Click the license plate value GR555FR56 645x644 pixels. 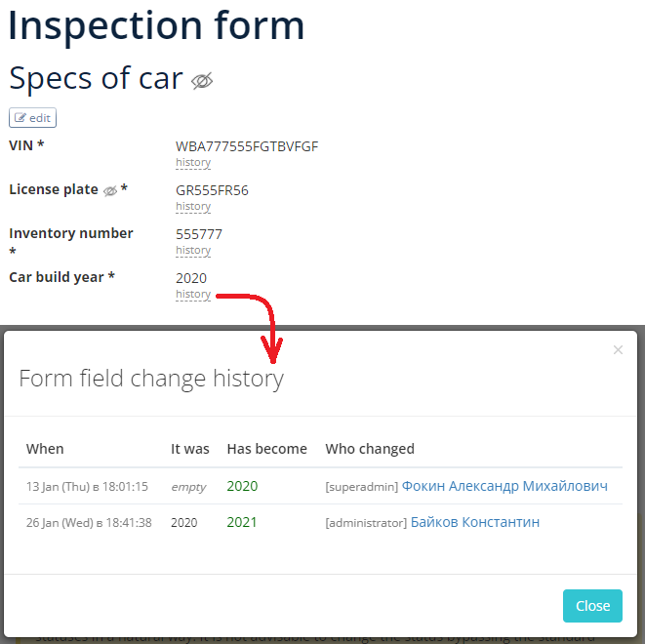pos(212,190)
